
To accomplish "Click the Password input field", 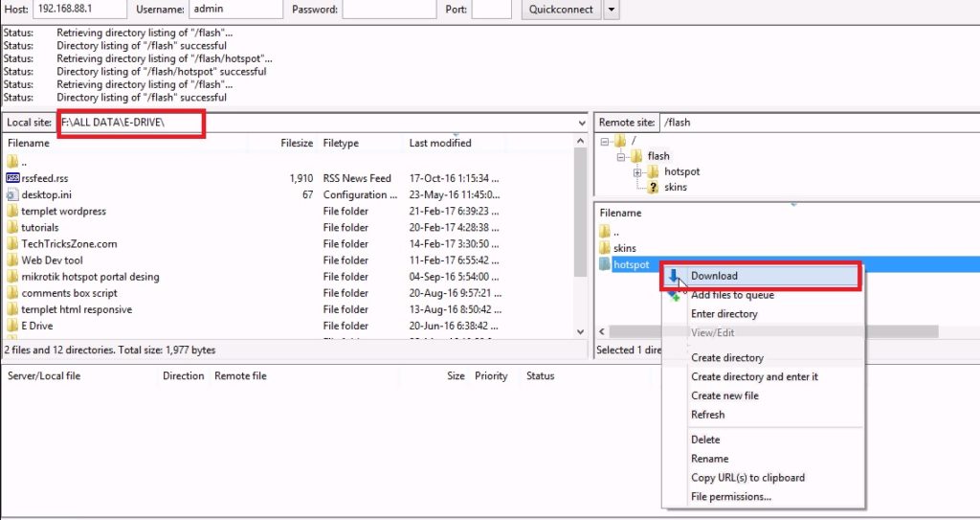I will click(x=389, y=10).
